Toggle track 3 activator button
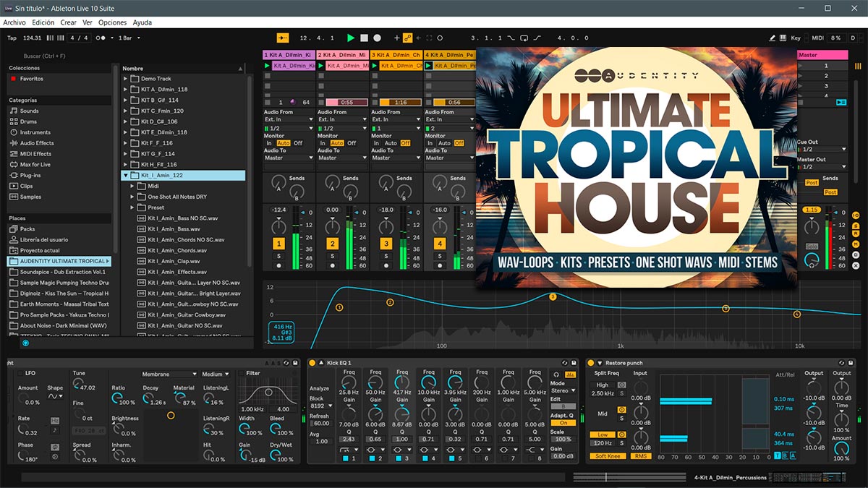The image size is (868, 488). [x=386, y=244]
